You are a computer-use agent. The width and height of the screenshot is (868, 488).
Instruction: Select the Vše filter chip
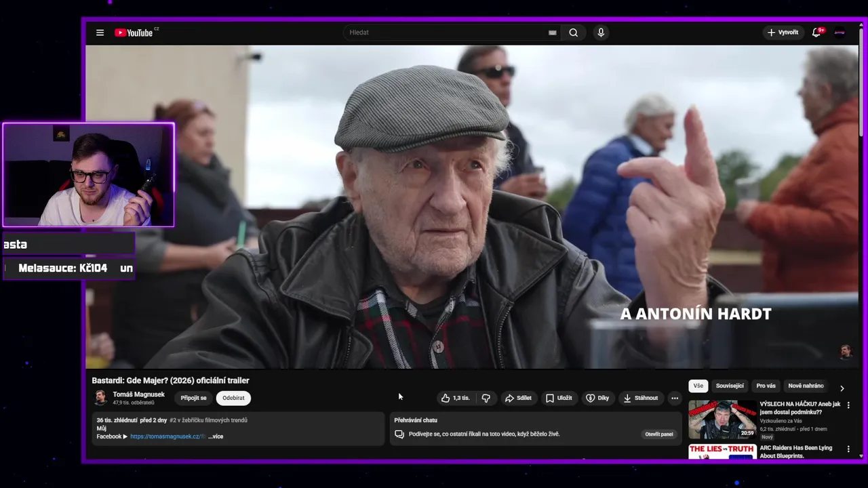click(x=698, y=386)
